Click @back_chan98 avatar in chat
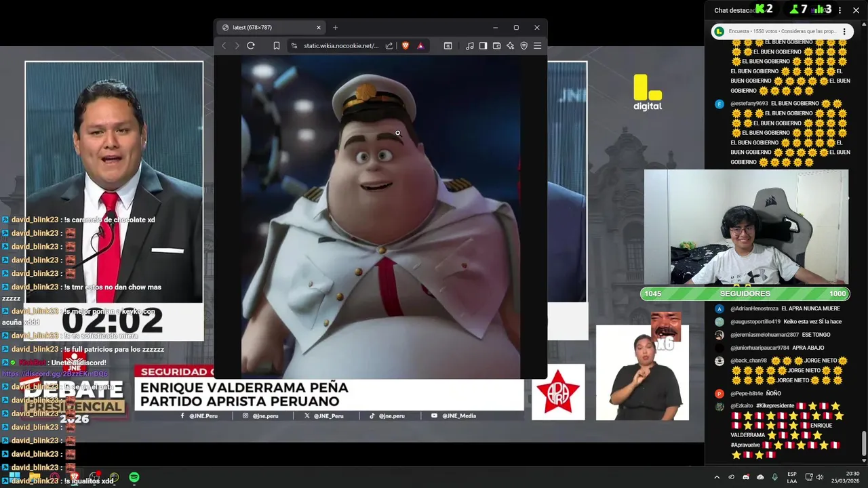Viewport: 868px width, 488px height. (x=719, y=361)
